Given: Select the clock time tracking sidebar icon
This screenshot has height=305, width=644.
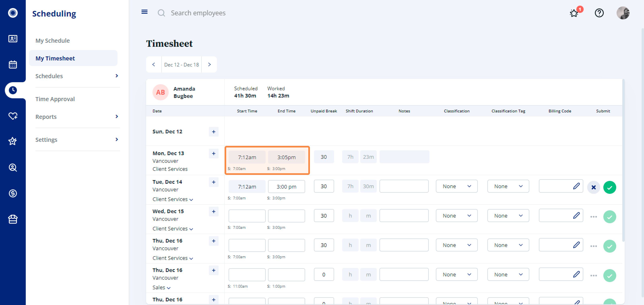Looking at the screenshot, I should tap(13, 90).
